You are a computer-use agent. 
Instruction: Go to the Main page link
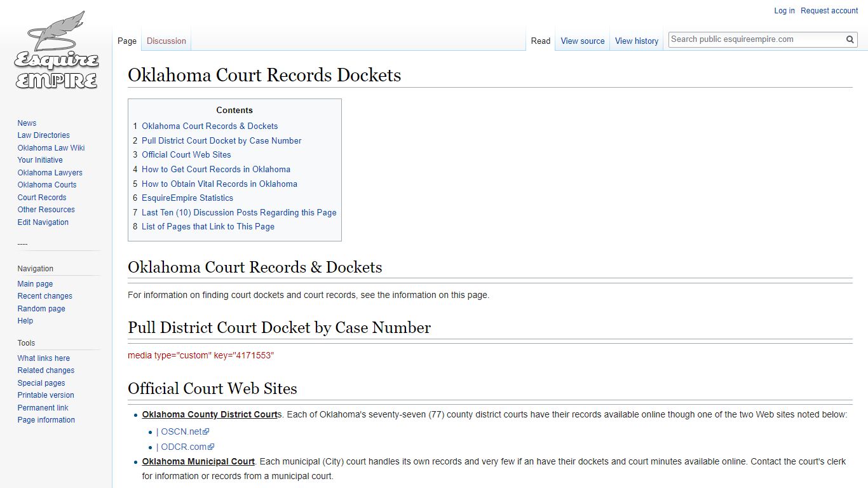(35, 284)
